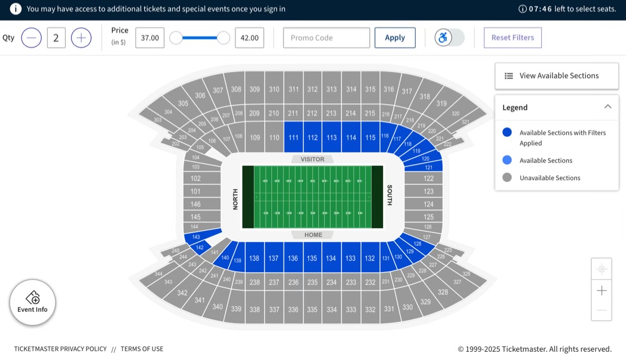Screen dimensions: 626x364
Task: Click the maximum price slider handle
Action: 223,38
